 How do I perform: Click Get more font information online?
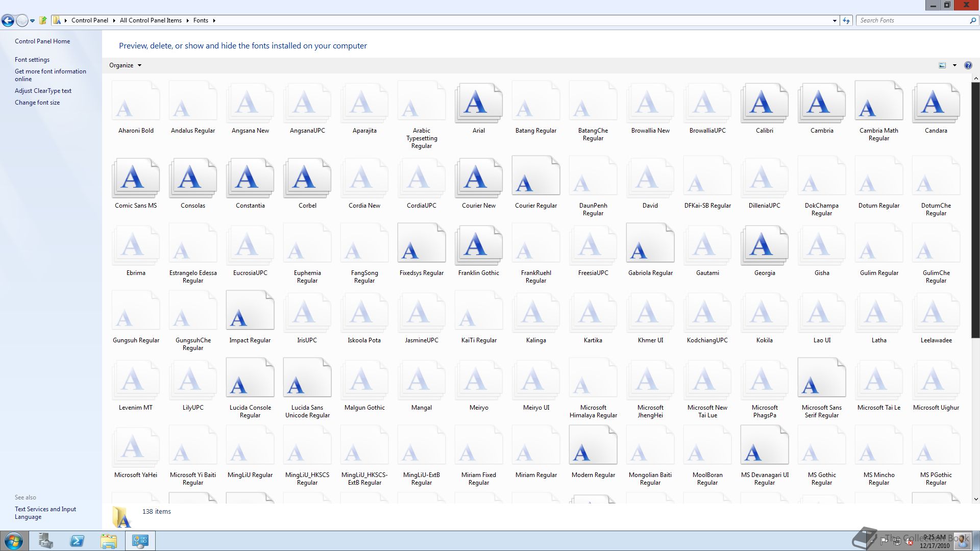click(51, 75)
